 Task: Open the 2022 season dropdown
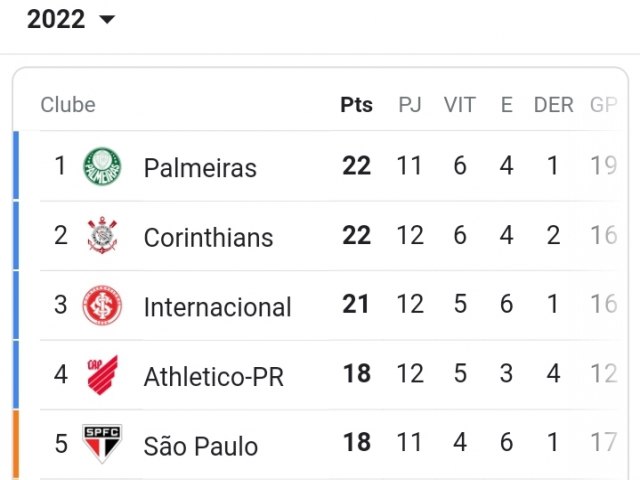71,19
